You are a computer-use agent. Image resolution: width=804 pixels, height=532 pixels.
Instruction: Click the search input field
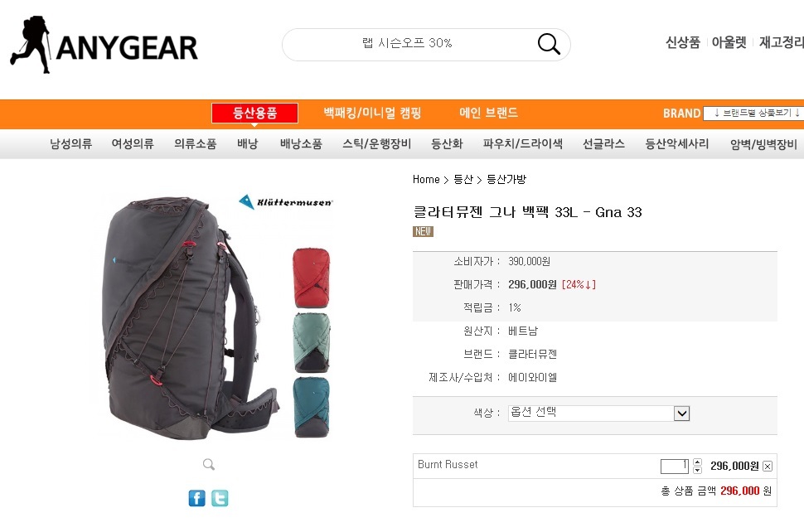[407, 44]
